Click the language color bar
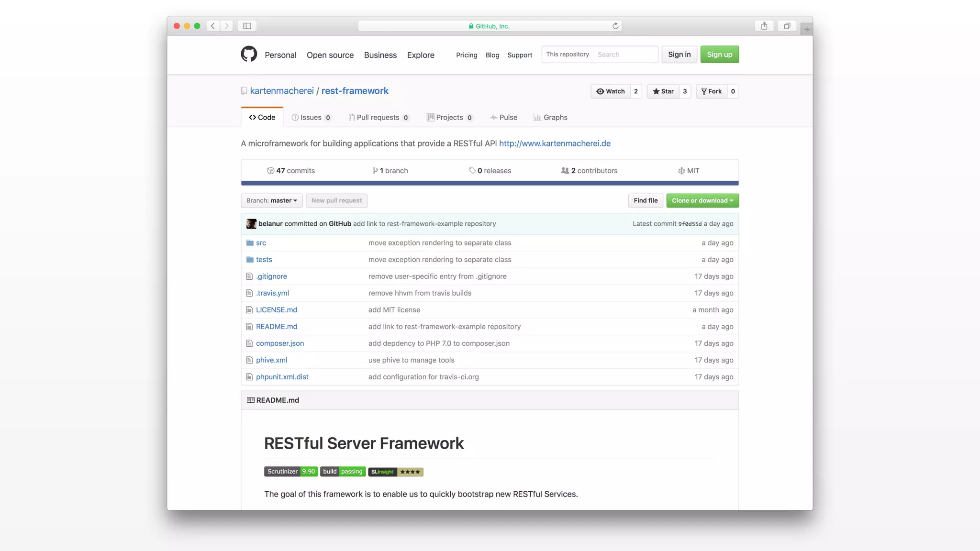 (490, 183)
